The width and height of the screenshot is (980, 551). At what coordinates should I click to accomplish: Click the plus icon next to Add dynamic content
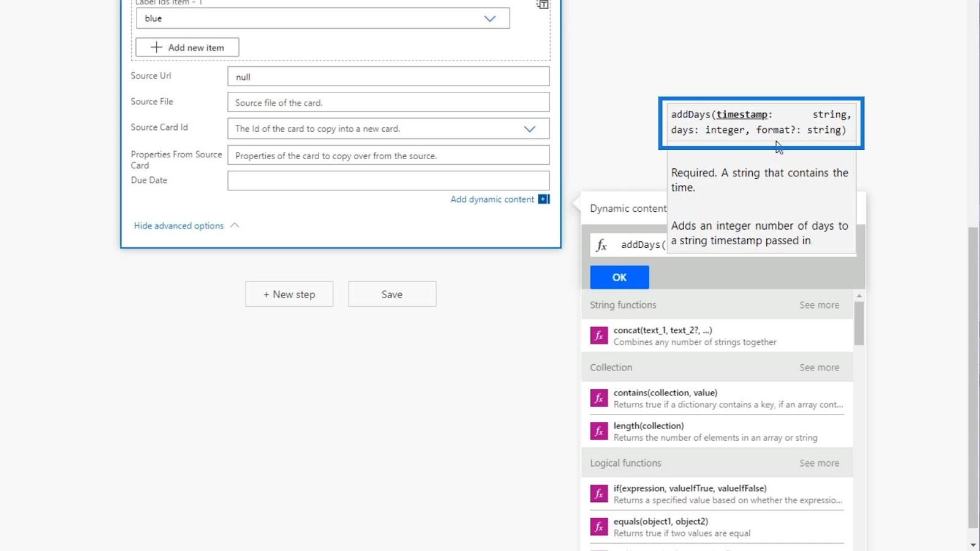click(543, 199)
